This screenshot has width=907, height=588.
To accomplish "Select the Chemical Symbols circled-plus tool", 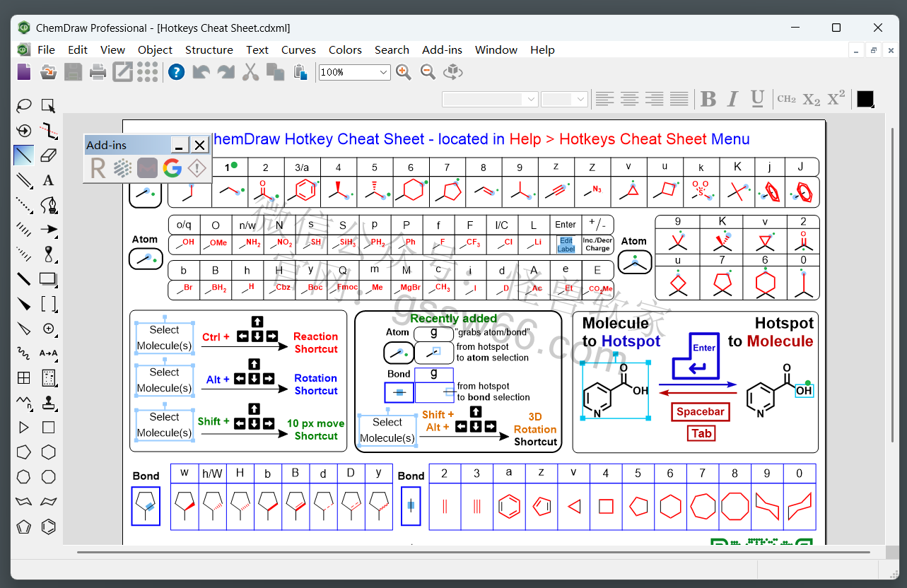I will 48,329.
